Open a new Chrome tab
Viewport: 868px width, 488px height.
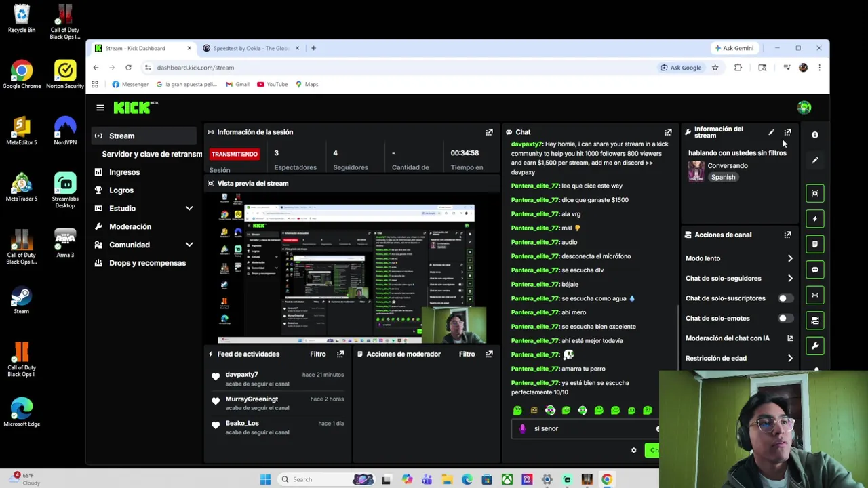click(x=313, y=48)
